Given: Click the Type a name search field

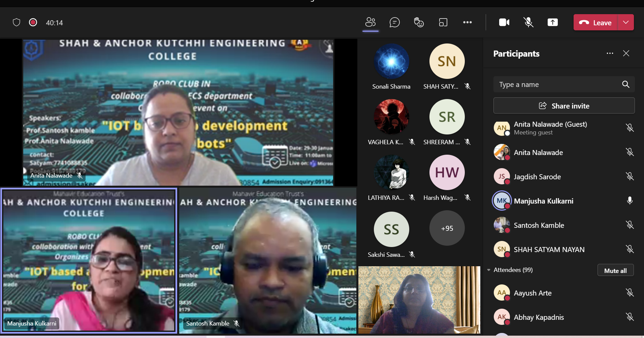Looking at the screenshot, I should (556, 84).
